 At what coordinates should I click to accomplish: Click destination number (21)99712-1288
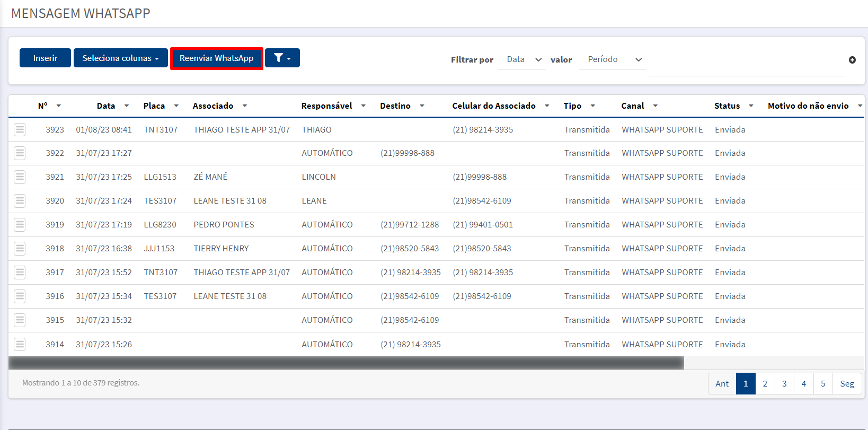[x=410, y=225]
